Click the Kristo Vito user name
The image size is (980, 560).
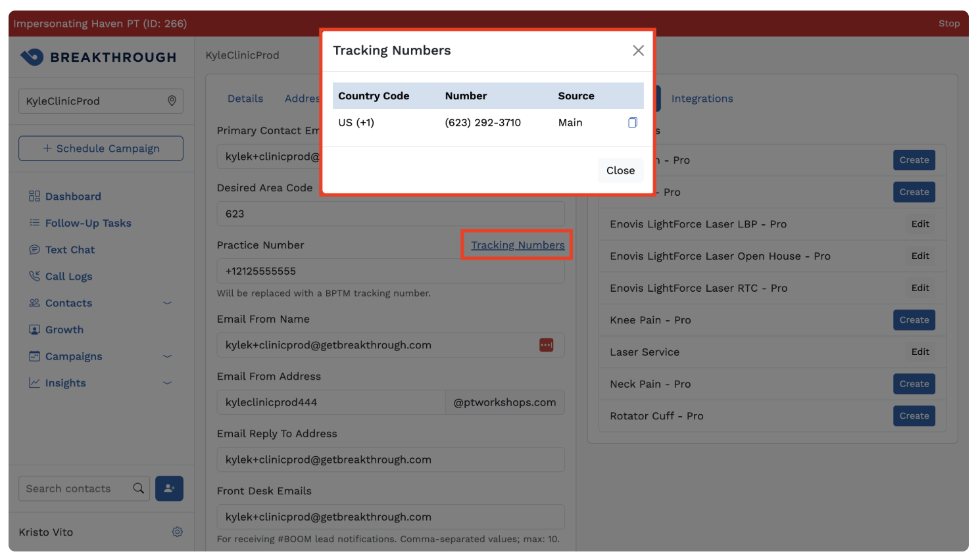pos(46,532)
